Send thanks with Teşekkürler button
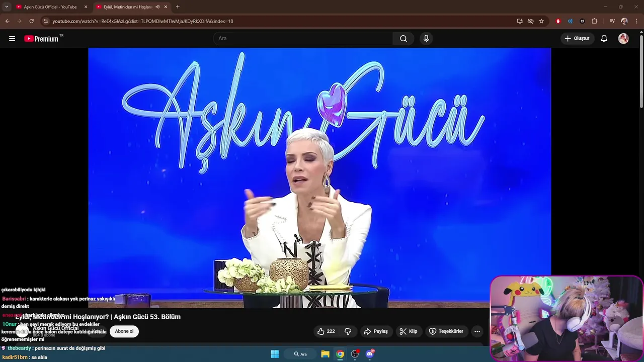 pos(446,331)
